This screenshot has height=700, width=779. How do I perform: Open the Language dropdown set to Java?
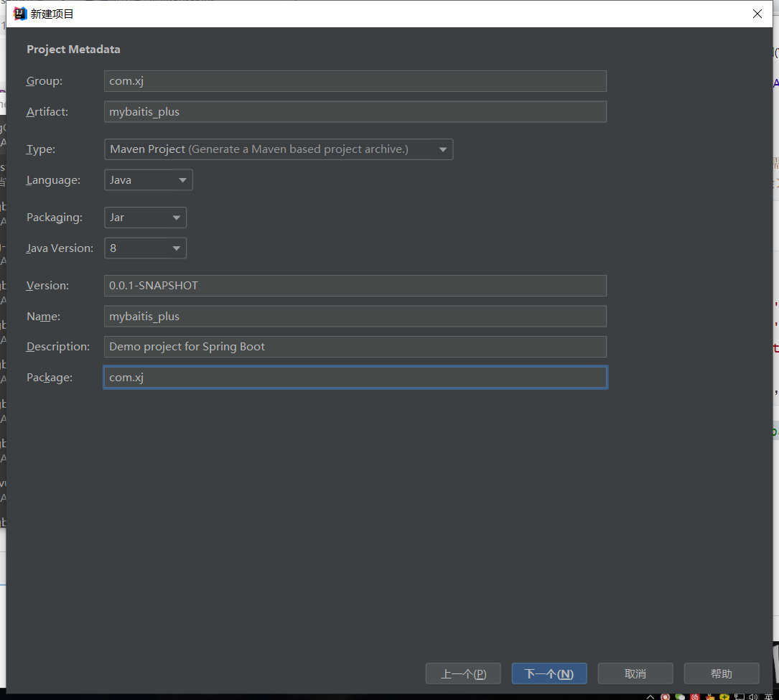tap(148, 179)
